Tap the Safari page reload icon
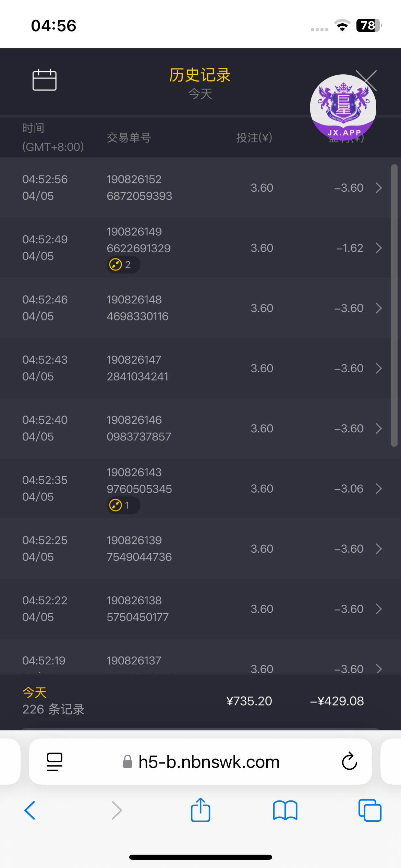Screen dimensions: 401x868 (x=349, y=761)
